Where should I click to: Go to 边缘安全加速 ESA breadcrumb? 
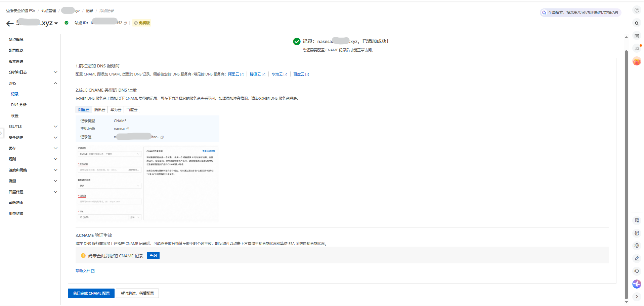pos(20,11)
